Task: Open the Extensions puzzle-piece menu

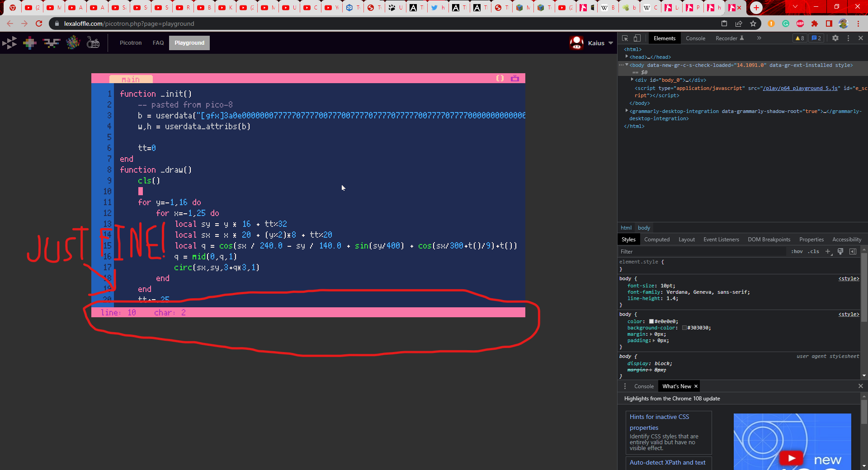Action: [x=815, y=23]
